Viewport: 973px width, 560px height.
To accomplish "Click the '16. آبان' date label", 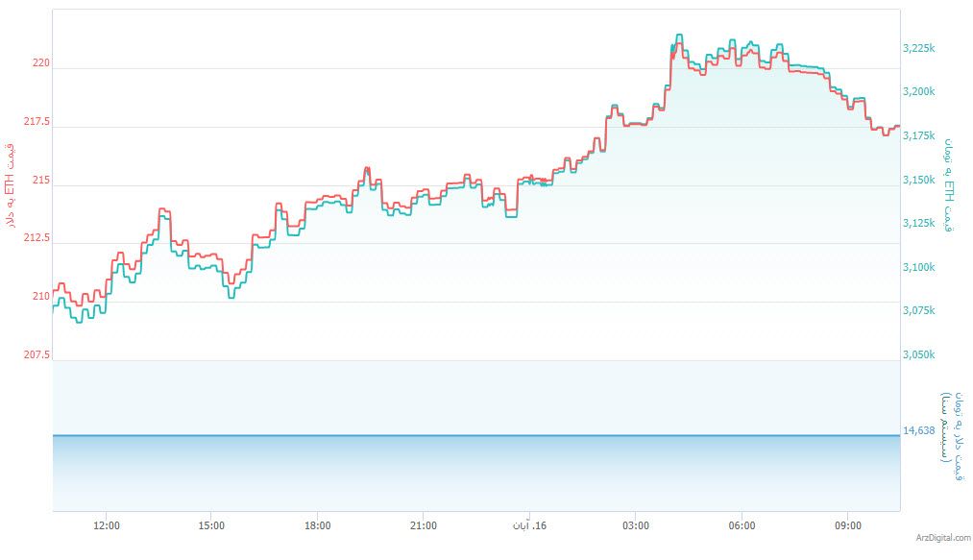I will (x=527, y=525).
